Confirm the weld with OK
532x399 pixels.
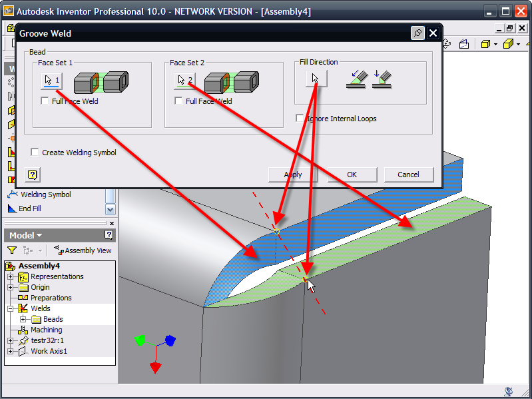352,175
